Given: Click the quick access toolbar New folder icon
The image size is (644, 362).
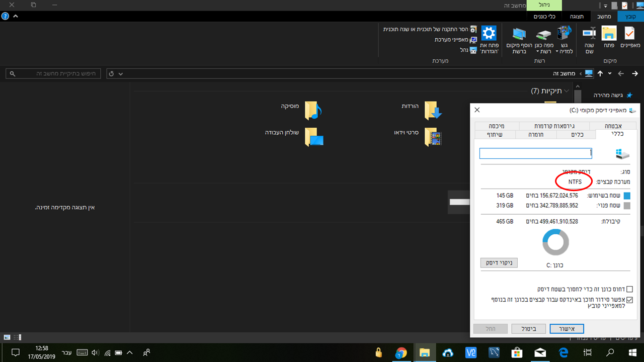Looking at the screenshot, I should pyautogui.click(x=614, y=6).
